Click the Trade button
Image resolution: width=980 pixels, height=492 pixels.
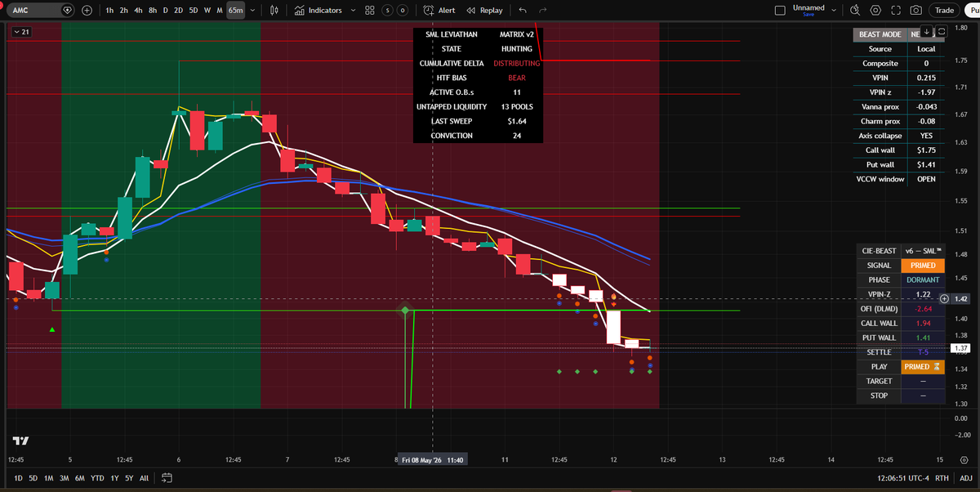click(x=945, y=11)
